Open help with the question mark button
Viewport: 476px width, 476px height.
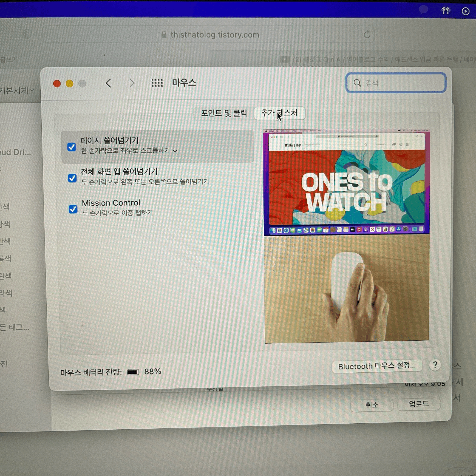tap(435, 365)
